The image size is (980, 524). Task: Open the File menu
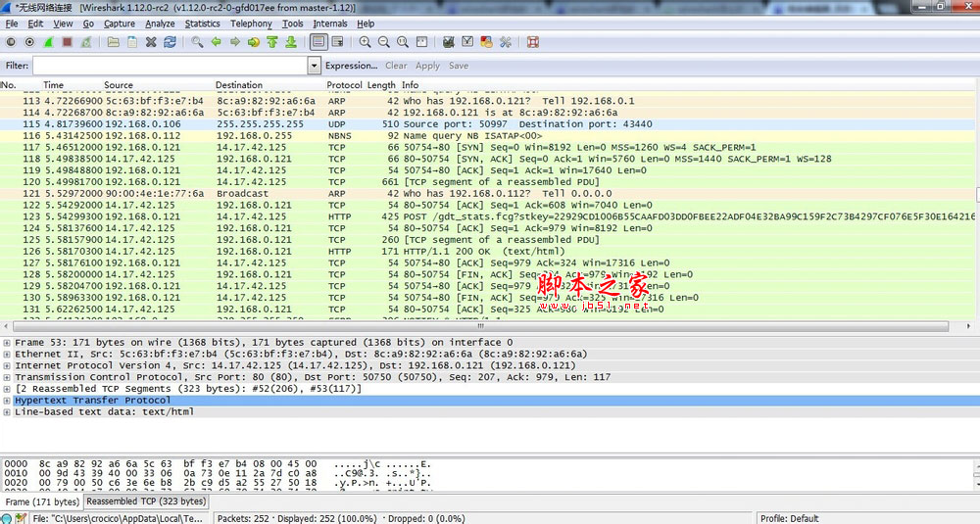coord(11,24)
